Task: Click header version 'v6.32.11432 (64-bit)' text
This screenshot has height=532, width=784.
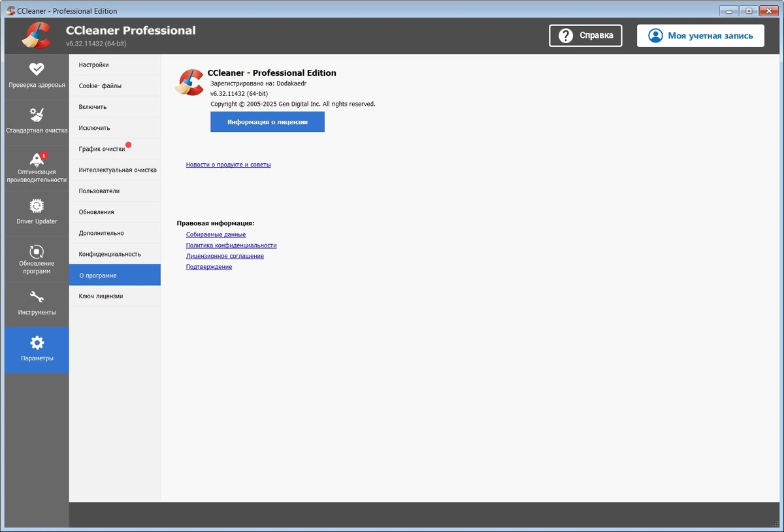Action: click(x=96, y=44)
